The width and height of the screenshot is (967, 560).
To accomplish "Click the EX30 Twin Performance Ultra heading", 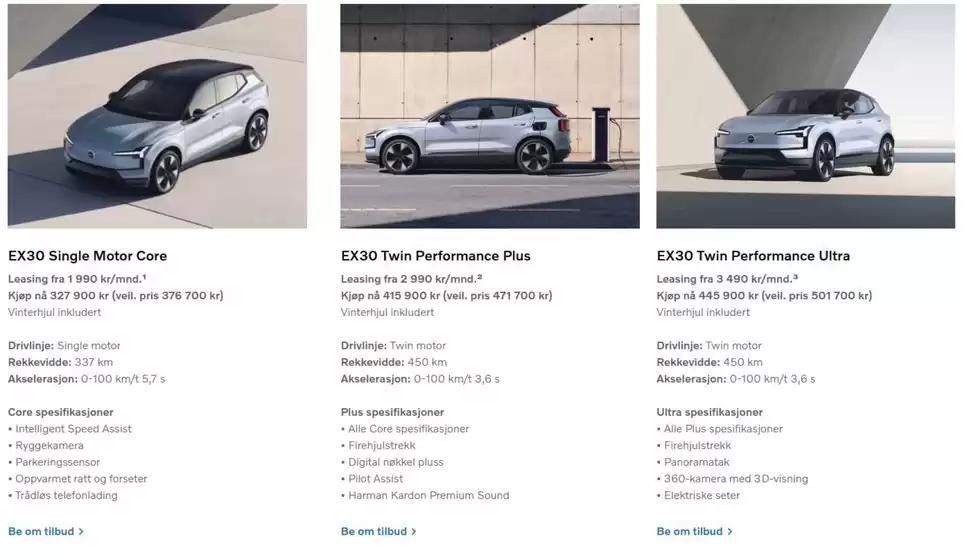I will 753,256.
